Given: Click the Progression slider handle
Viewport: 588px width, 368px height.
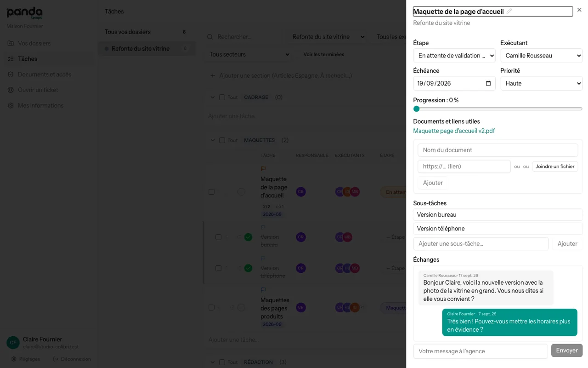Looking at the screenshot, I should pyautogui.click(x=416, y=109).
